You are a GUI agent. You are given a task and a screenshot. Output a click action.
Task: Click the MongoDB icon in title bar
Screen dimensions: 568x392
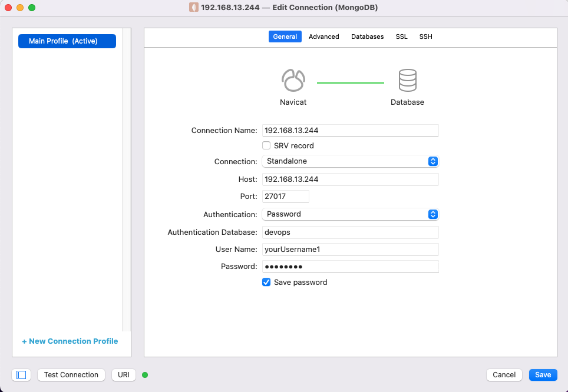point(194,7)
